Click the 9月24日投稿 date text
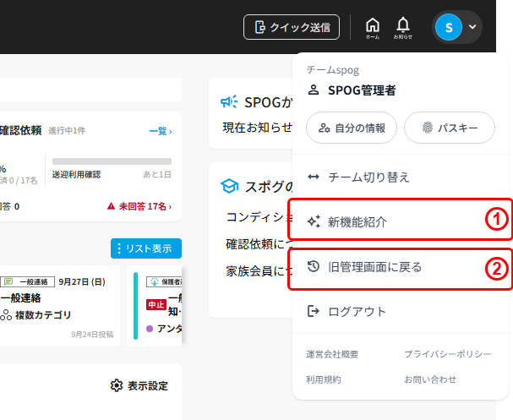 pos(92,335)
